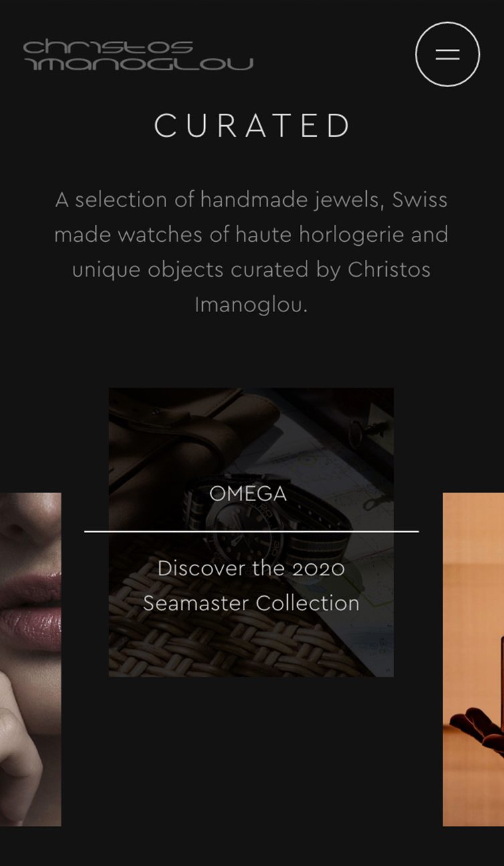The width and height of the screenshot is (504, 866).
Task: Select the left carousel image with lips
Action: click(30, 659)
